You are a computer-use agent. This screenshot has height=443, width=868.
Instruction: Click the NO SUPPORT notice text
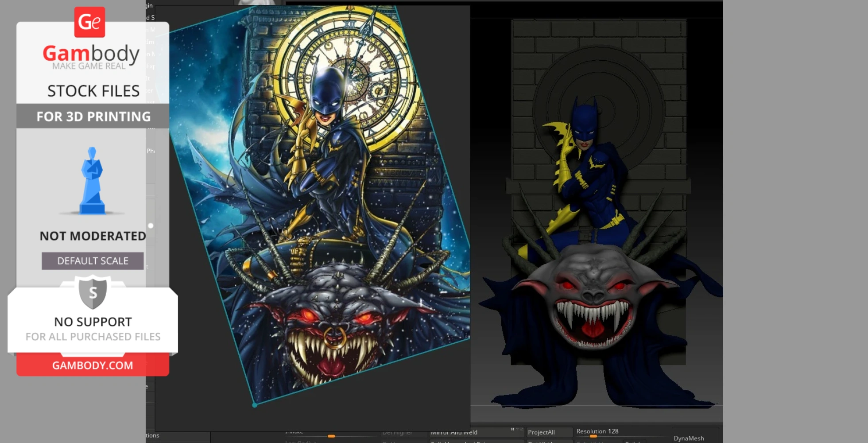93,322
